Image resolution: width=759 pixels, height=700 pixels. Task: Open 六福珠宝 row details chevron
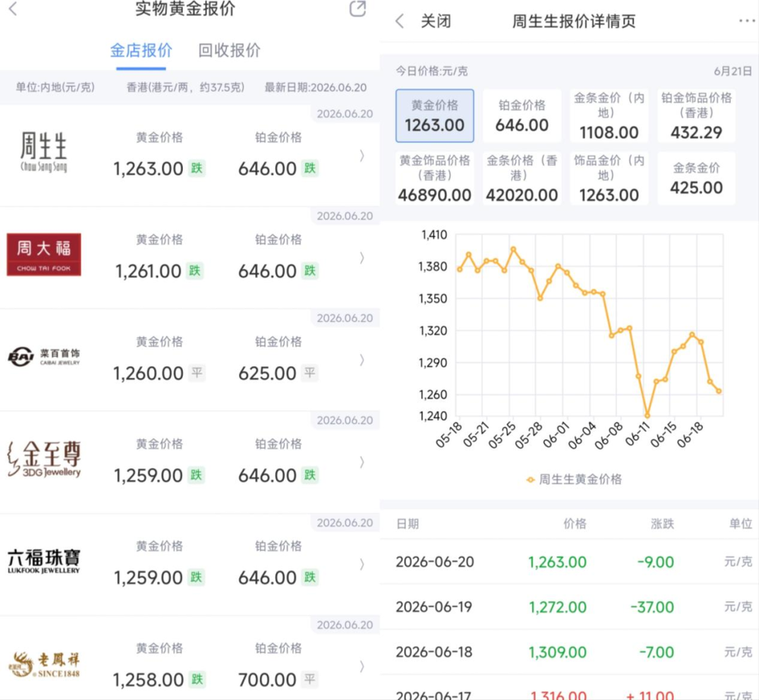pyautogui.click(x=361, y=564)
